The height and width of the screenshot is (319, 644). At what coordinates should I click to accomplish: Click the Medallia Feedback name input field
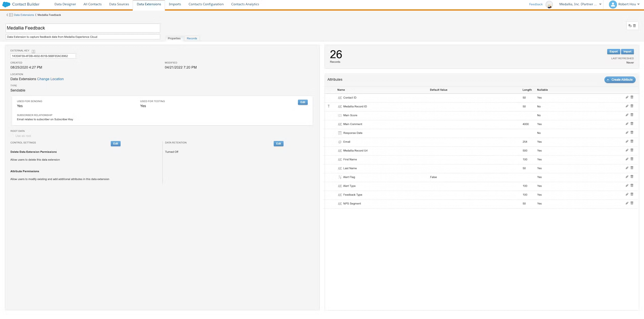[83, 28]
